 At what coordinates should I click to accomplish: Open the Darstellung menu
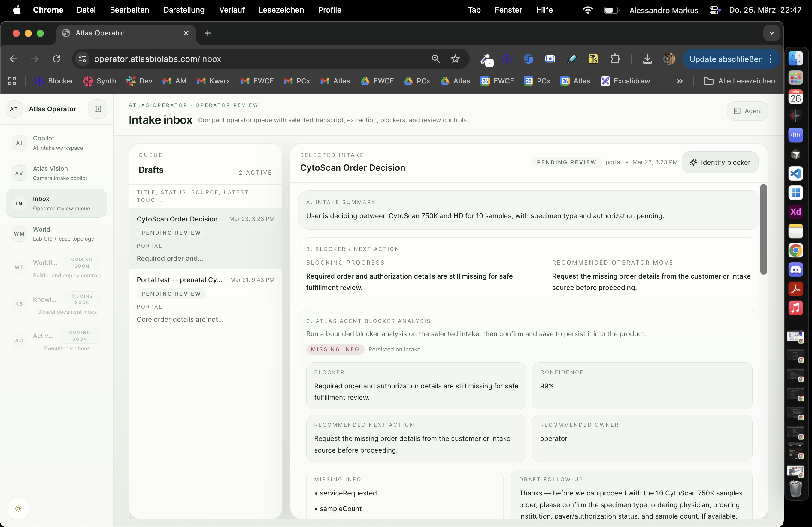[x=184, y=10]
